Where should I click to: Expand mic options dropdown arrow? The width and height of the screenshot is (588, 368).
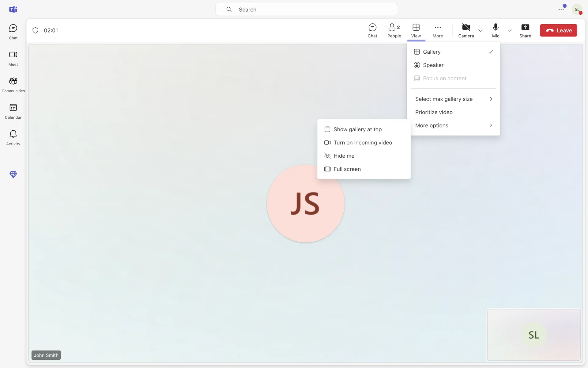click(x=510, y=30)
